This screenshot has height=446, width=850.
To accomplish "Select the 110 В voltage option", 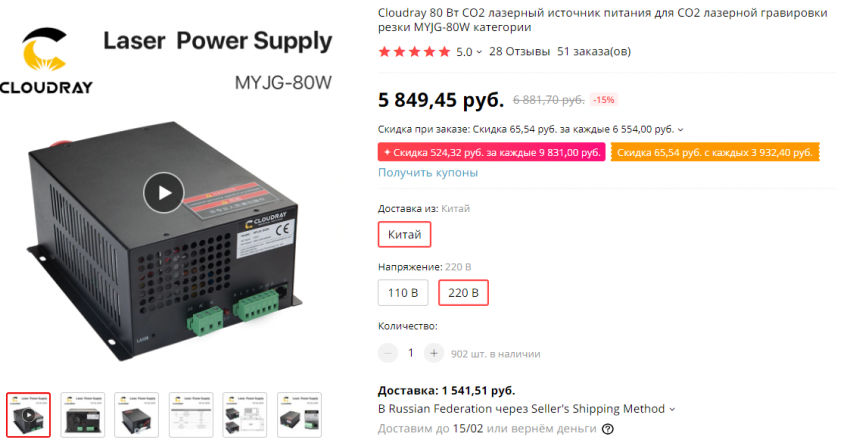I will [403, 293].
